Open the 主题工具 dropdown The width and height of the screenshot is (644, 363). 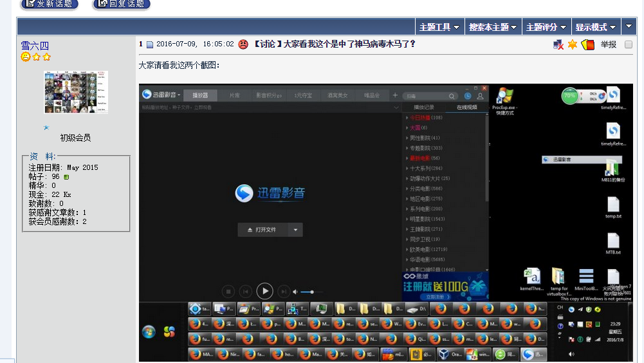[x=439, y=27]
